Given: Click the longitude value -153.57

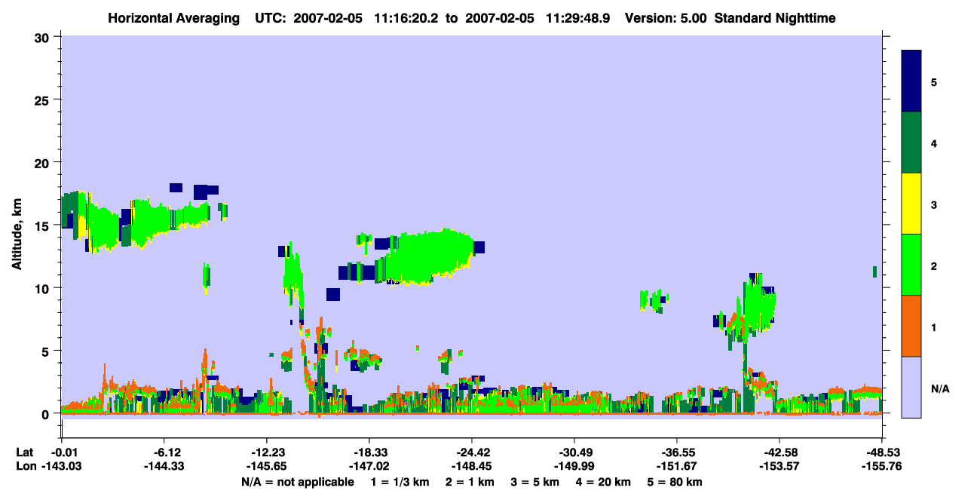Looking at the screenshot, I should 779,466.
